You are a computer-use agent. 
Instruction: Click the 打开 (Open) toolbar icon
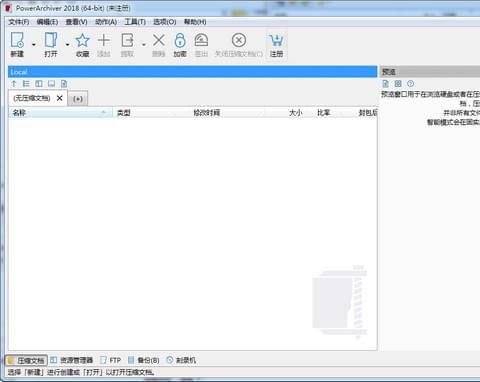(x=51, y=41)
